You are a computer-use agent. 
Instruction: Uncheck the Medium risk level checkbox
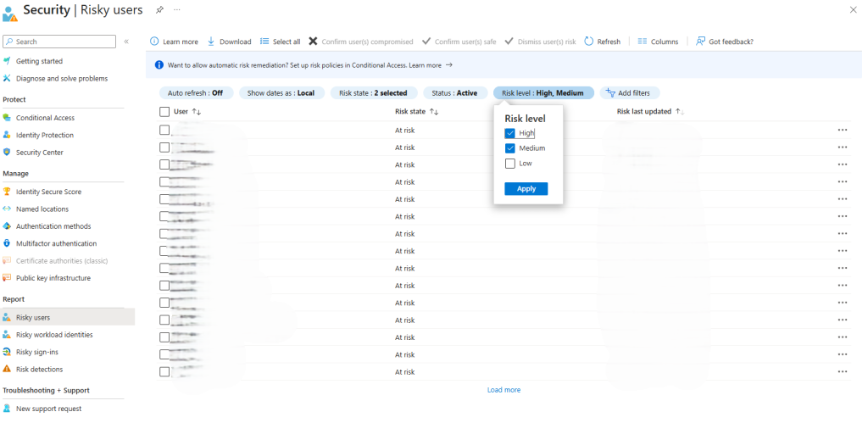[x=509, y=148]
